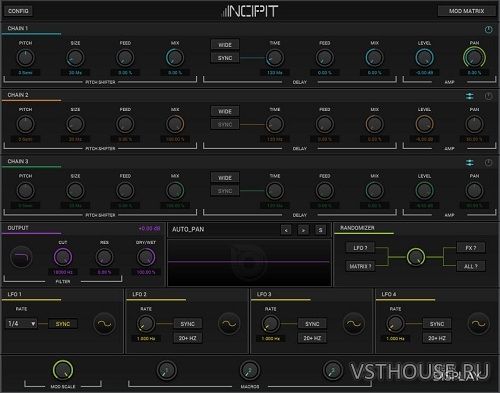Image resolution: width=500 pixels, height=393 pixels.
Task: Click the second MACROS knob
Action: click(249, 370)
